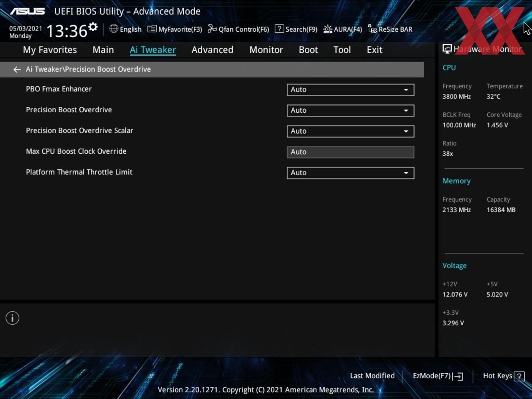
Task: Click Last Modified button
Action: 372,376
